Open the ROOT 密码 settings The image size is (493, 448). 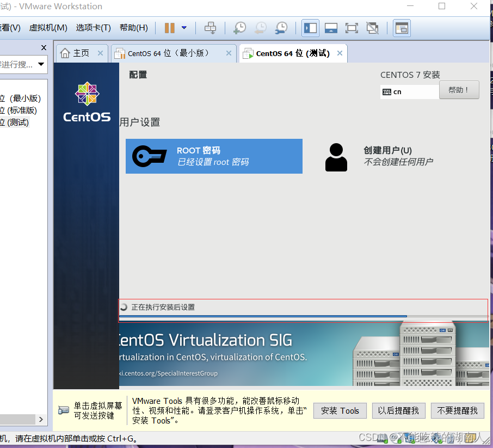tap(214, 156)
